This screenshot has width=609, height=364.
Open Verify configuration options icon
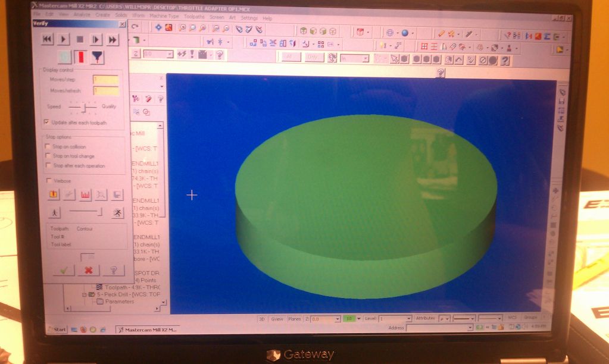click(54, 194)
